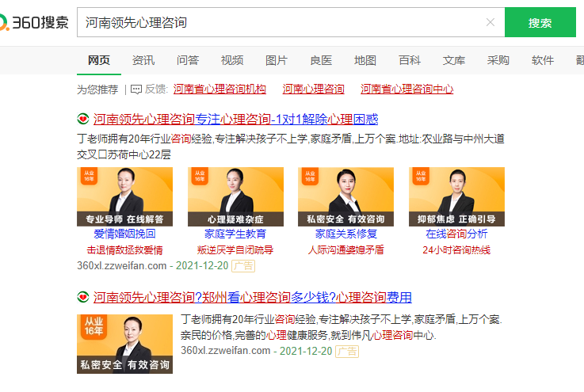Image resolution: width=584 pixels, height=392 pixels.
Task: Go to the 地图 tab
Action: (x=365, y=60)
